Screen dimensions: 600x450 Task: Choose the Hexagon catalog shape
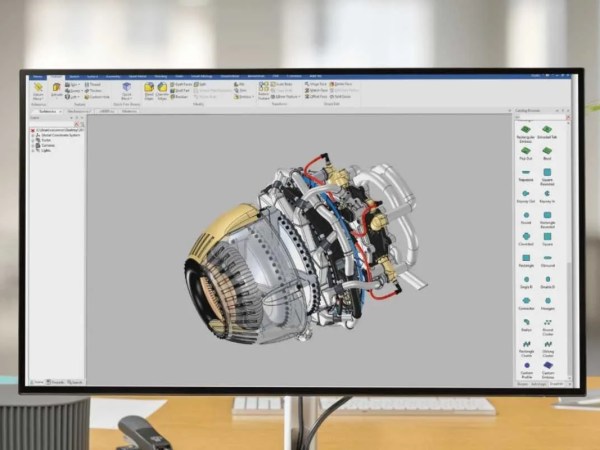click(x=548, y=303)
